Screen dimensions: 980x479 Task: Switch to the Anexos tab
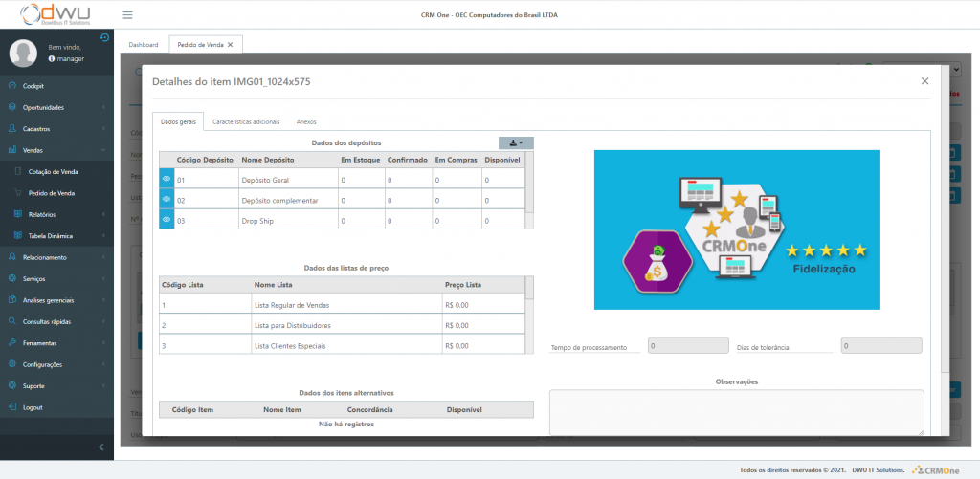[306, 122]
